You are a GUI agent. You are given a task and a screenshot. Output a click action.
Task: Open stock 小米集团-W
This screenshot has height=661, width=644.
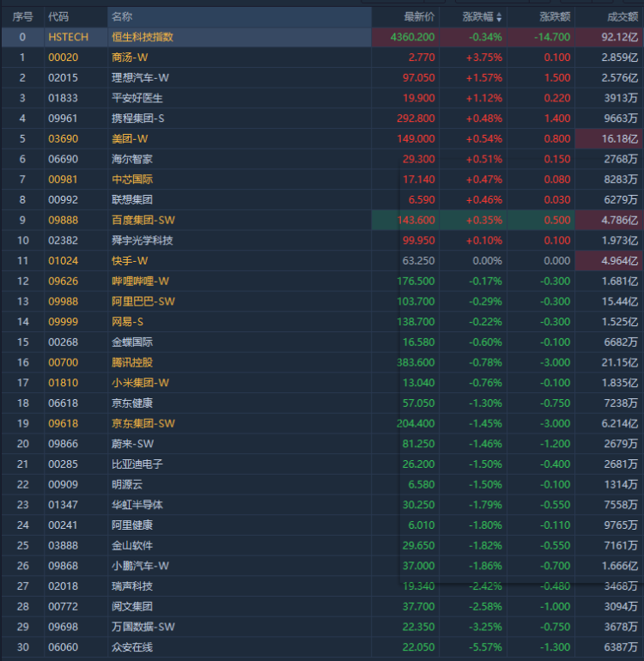click(140, 383)
